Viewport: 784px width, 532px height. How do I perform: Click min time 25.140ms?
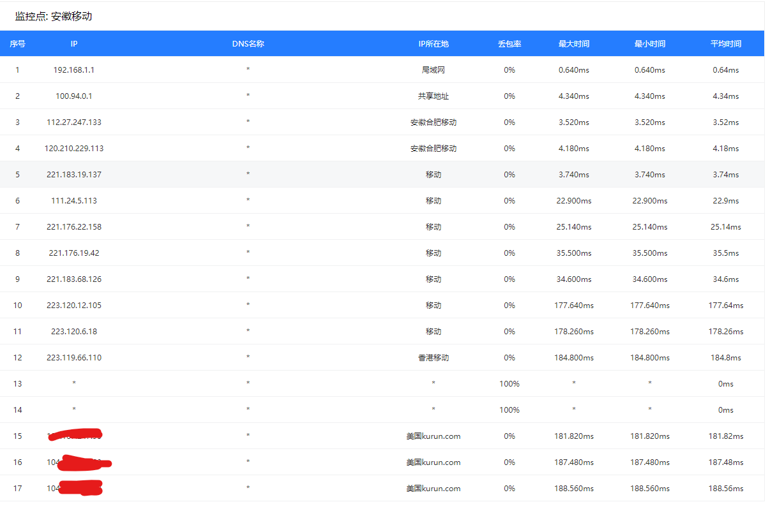click(x=650, y=227)
